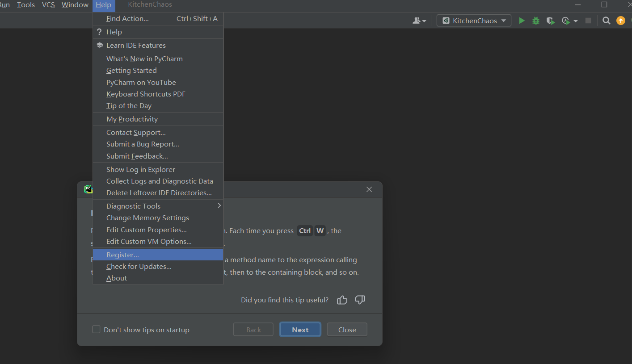Maximize the PyCharm window
Screen dimensions: 632x364
[604, 4]
